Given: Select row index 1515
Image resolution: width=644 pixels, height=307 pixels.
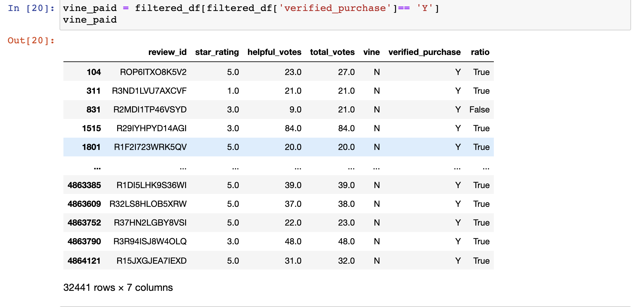Looking at the screenshot, I should pos(92,128).
